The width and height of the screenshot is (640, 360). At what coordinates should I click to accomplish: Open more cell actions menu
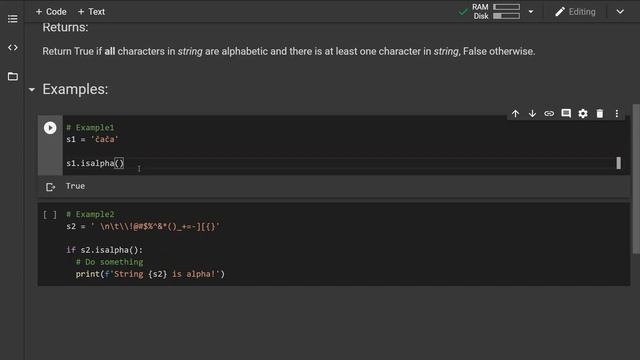pos(617,113)
